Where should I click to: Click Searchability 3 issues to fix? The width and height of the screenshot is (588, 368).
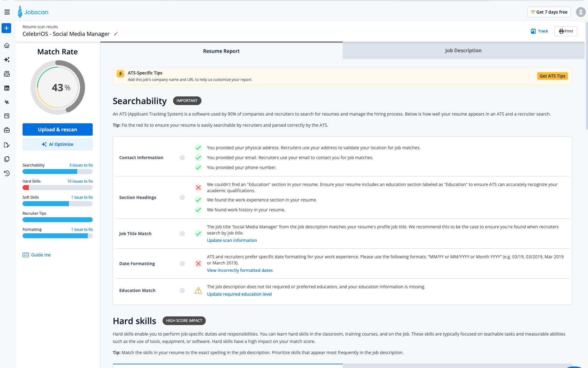pos(81,165)
